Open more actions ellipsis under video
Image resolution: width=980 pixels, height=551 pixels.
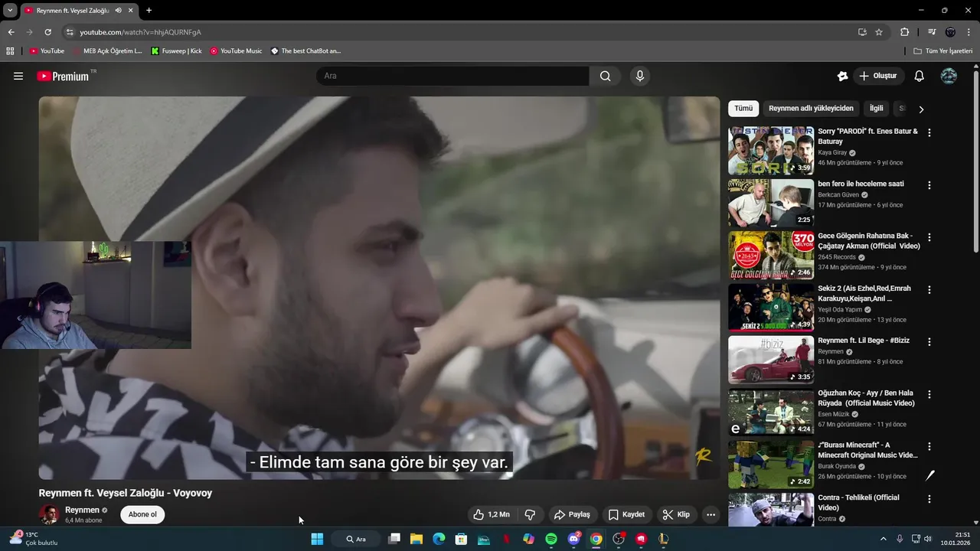710,514
